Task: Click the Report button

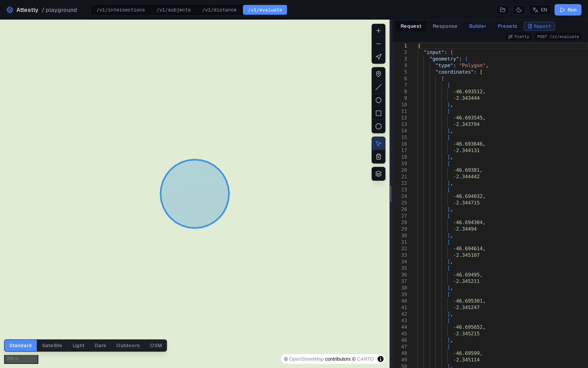Action: (539, 26)
